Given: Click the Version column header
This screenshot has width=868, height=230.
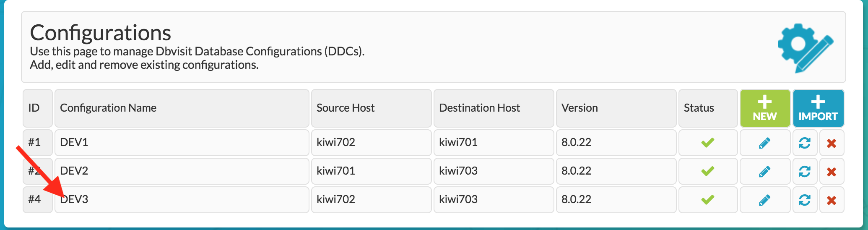Looking at the screenshot, I should [616, 108].
